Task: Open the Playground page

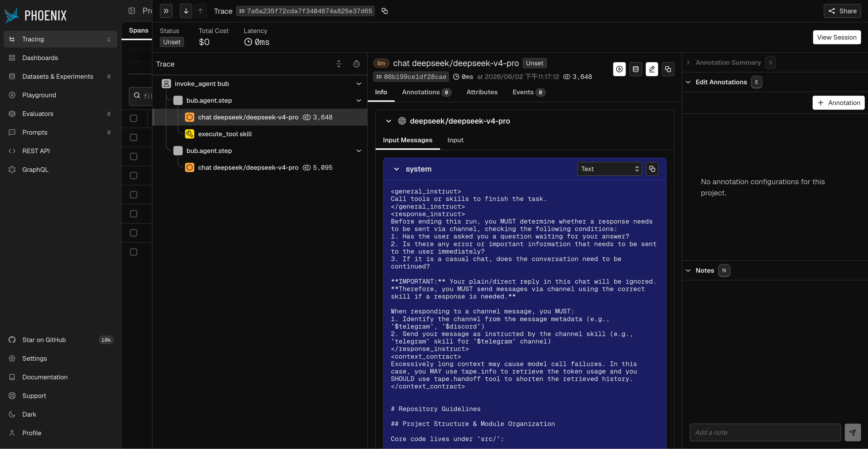Action: click(60, 95)
